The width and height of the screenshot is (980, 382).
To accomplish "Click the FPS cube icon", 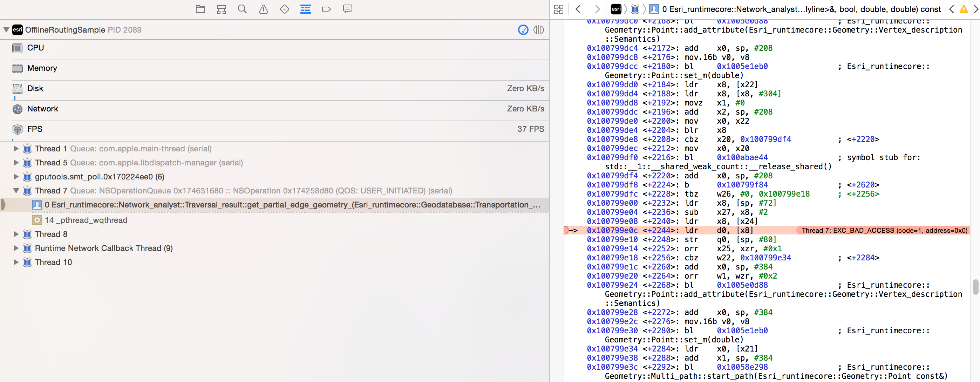I will click(17, 129).
